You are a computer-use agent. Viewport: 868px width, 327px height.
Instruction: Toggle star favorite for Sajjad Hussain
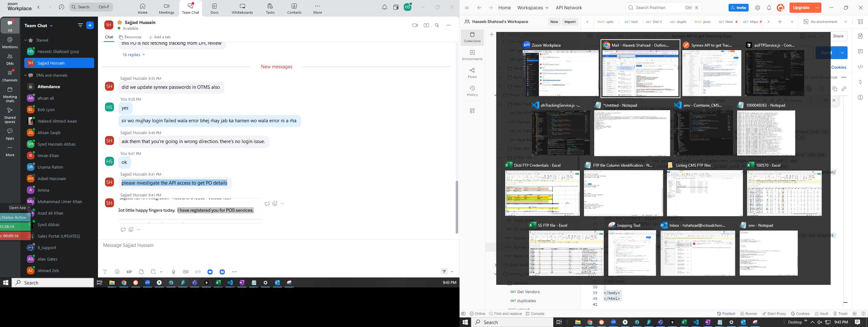point(120,22)
